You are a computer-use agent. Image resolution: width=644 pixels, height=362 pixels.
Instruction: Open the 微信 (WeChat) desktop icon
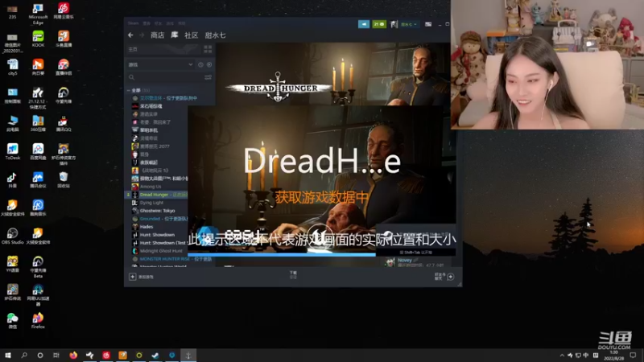pyautogui.click(x=12, y=320)
